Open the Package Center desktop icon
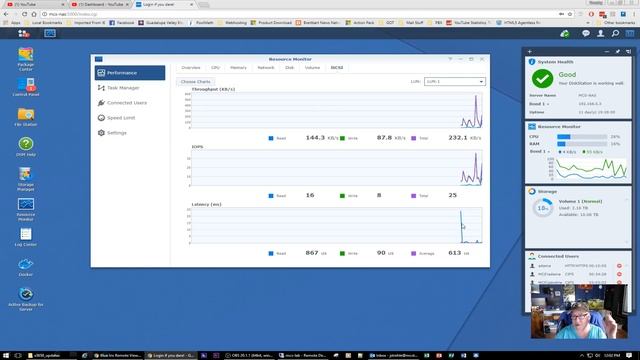 click(26, 59)
